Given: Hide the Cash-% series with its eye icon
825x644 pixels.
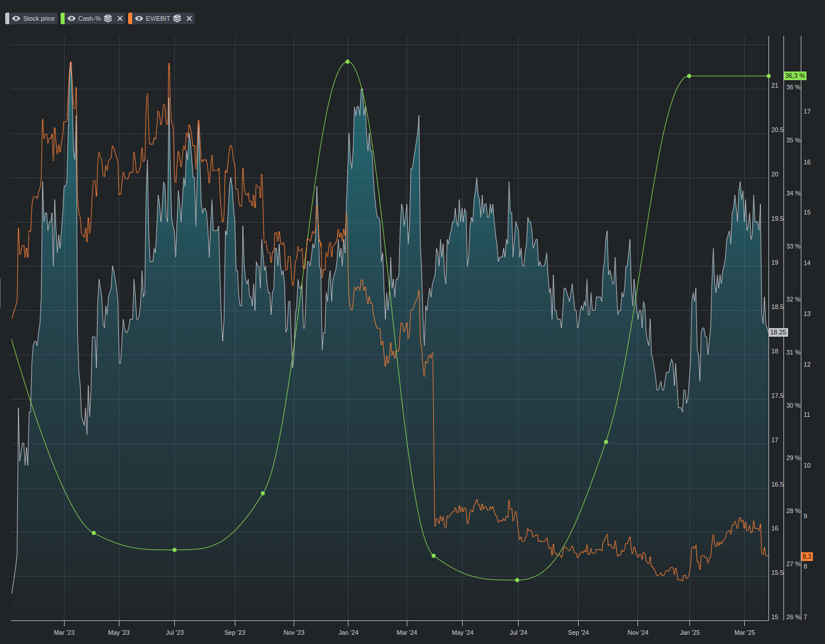Looking at the screenshot, I should [x=72, y=18].
